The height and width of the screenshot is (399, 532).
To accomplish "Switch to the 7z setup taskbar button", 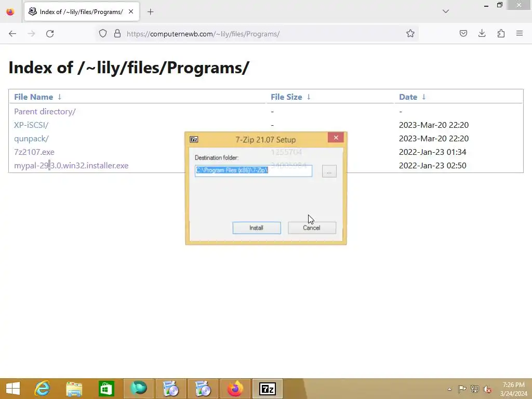I will pyautogui.click(x=268, y=389).
